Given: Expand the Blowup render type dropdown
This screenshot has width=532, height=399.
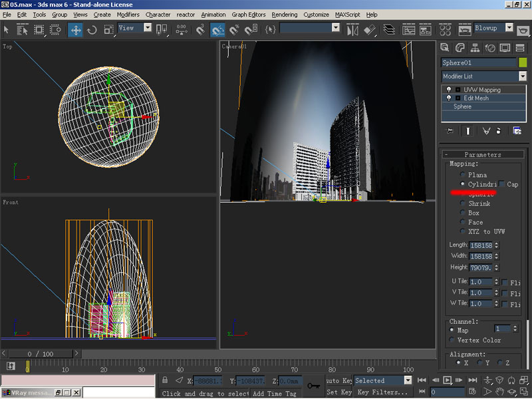Looking at the screenshot, I should point(509,29).
